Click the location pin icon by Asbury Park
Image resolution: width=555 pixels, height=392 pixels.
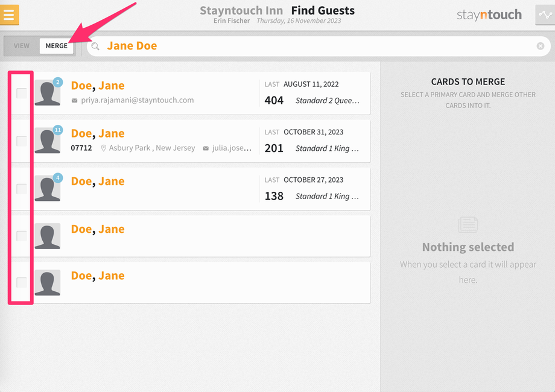(x=103, y=148)
